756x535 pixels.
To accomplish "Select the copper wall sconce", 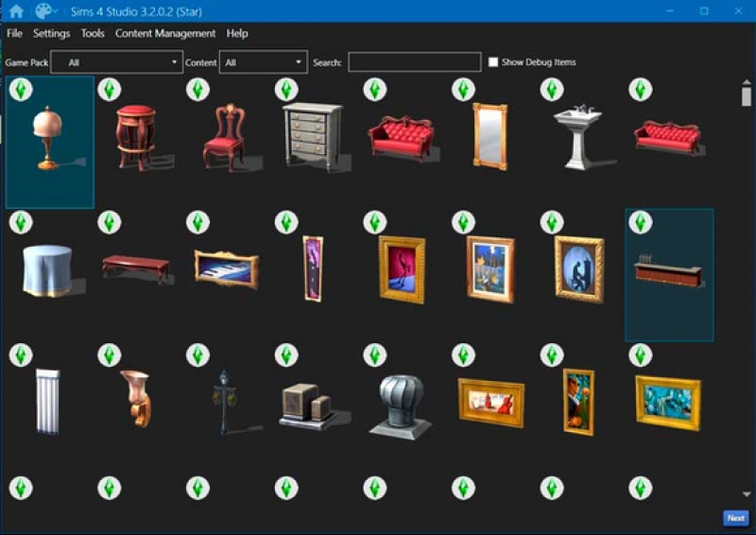I will click(x=136, y=399).
